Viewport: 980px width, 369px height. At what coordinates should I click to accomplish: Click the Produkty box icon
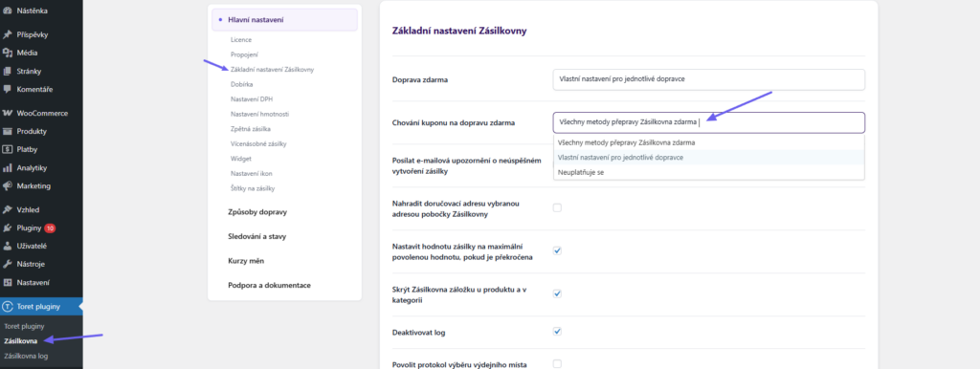(8, 132)
